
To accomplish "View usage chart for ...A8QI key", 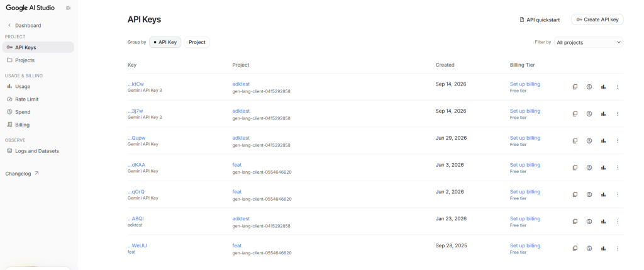I will click(603, 222).
